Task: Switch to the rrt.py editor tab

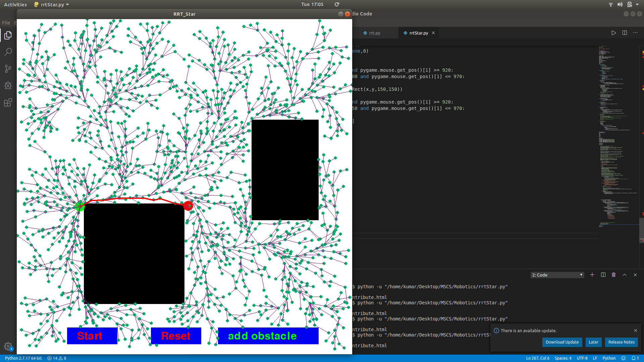Action: pyautogui.click(x=375, y=33)
